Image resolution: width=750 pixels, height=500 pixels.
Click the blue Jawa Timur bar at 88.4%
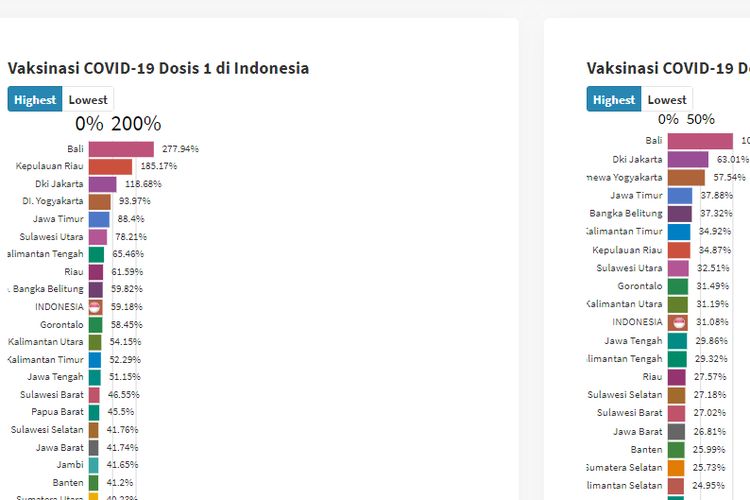[99, 219]
